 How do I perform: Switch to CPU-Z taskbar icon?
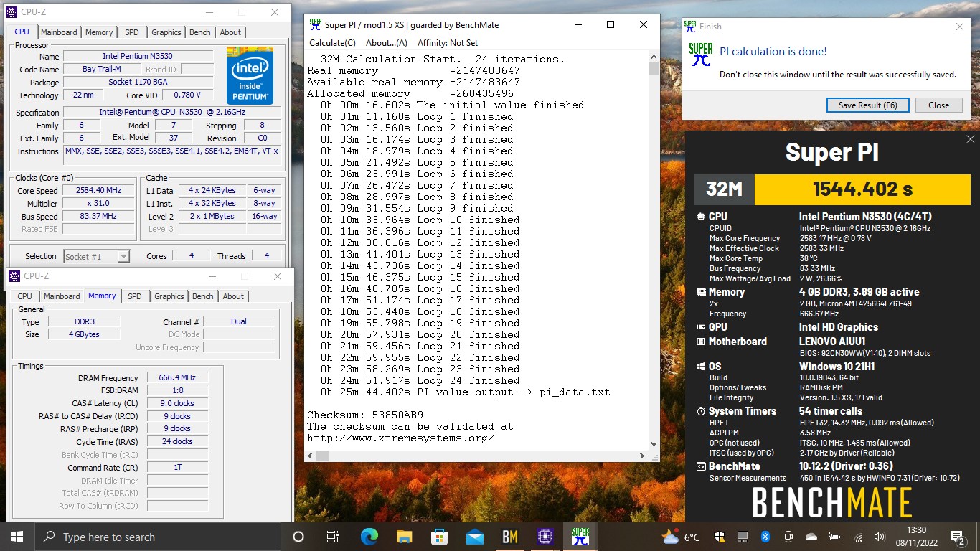pyautogui.click(x=545, y=537)
